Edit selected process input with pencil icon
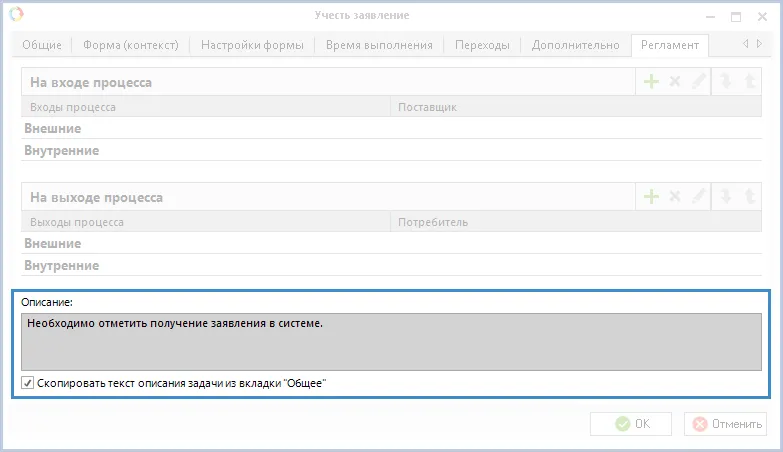 click(x=699, y=82)
